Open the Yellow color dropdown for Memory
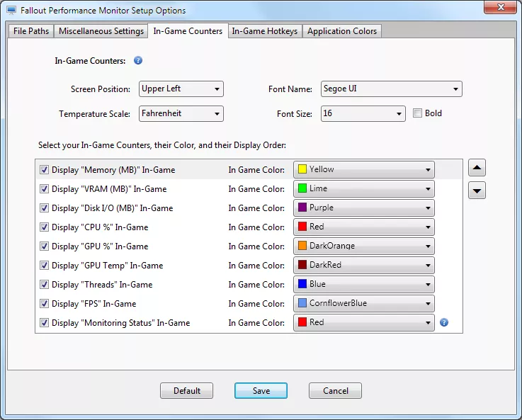 click(364, 170)
